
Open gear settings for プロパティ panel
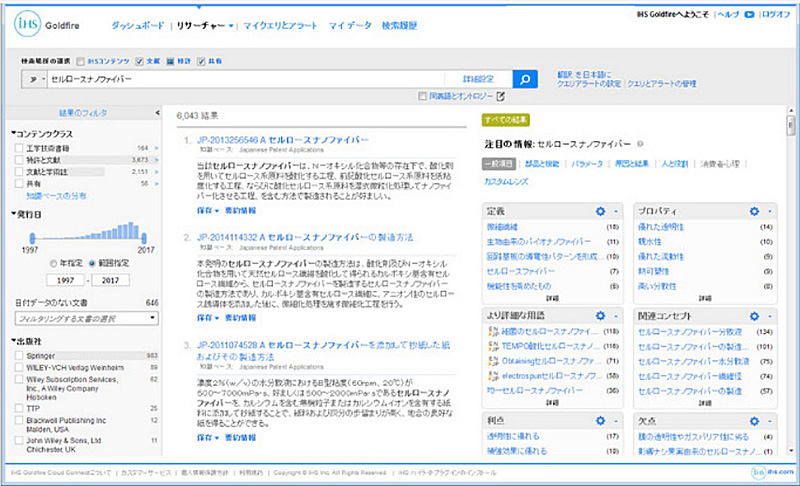[x=754, y=211]
